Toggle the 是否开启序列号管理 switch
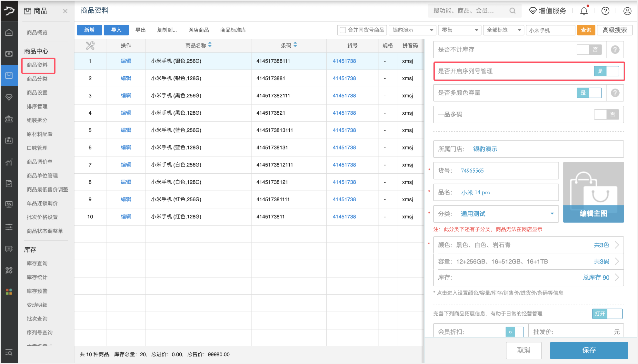This screenshot has height=364, width=638. (606, 71)
